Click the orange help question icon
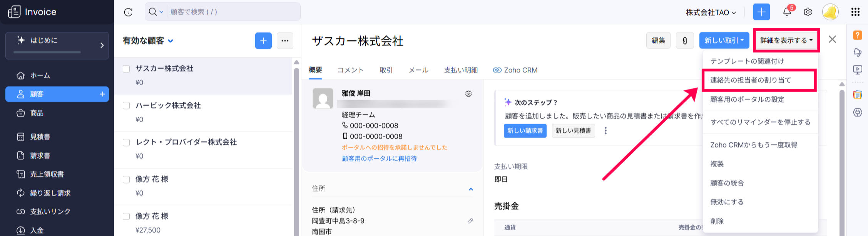The image size is (868, 236). 858,35
